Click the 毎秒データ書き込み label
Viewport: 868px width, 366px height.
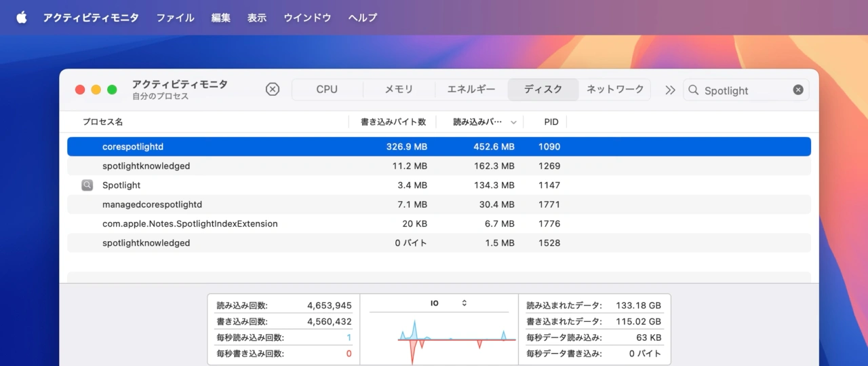(564, 353)
